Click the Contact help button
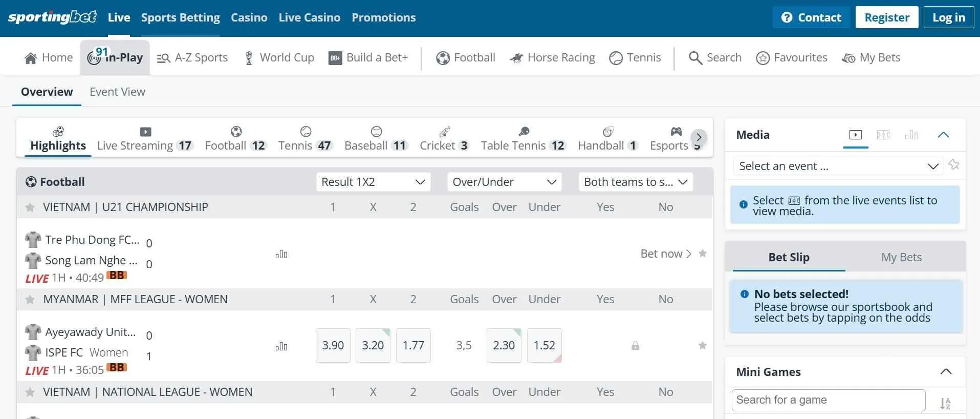The width and height of the screenshot is (980, 419). pos(811,17)
